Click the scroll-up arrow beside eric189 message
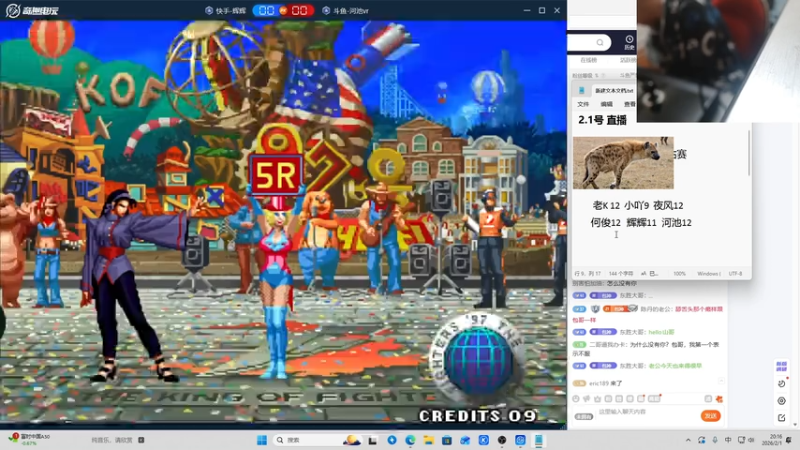The height and width of the screenshot is (450, 800). tap(721, 381)
